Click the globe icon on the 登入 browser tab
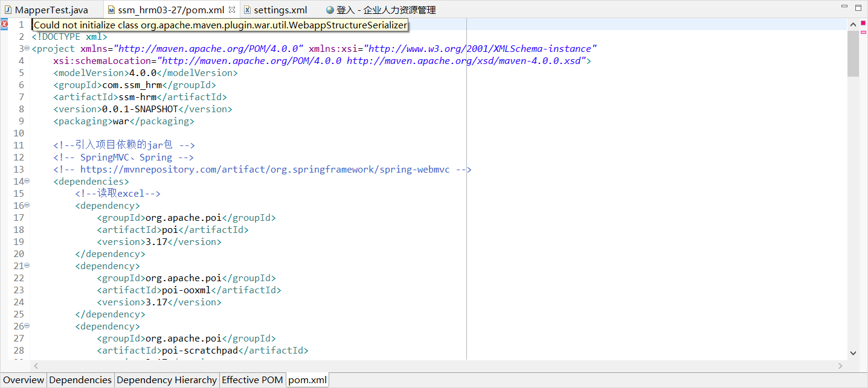The image size is (868, 388). point(329,10)
